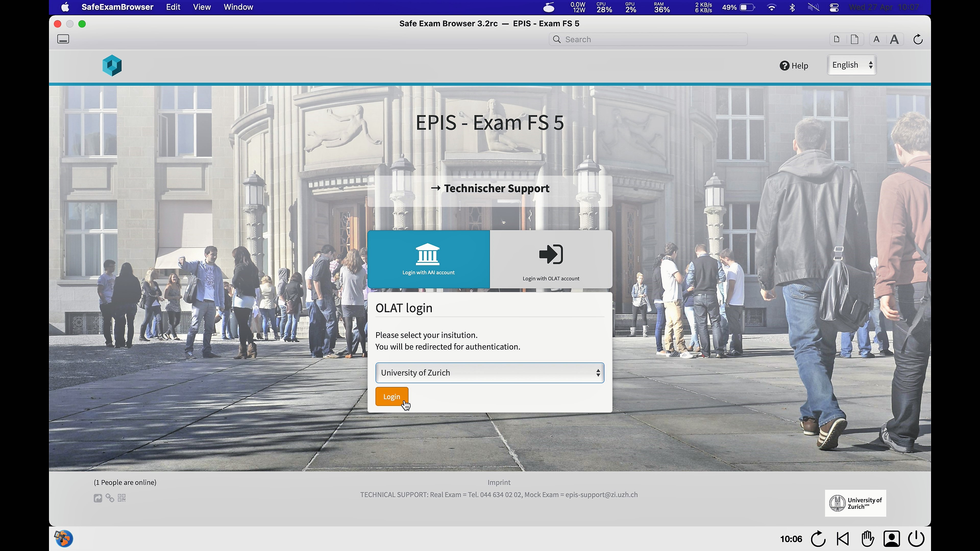Image resolution: width=980 pixels, height=551 pixels.
Task: Open the Imprint link
Action: [x=499, y=482]
